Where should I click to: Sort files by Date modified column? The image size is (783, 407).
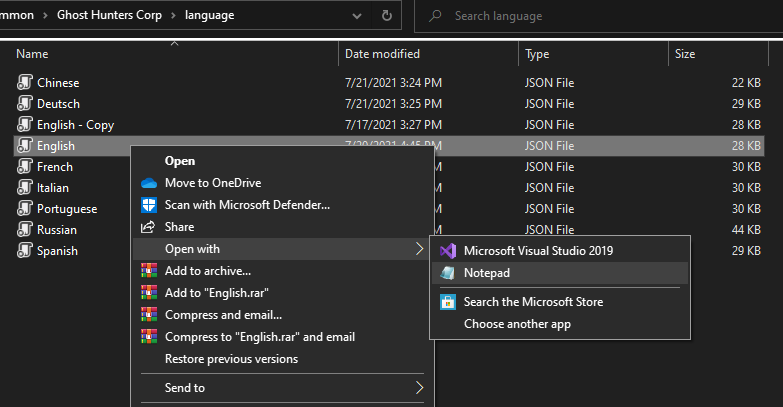point(382,54)
